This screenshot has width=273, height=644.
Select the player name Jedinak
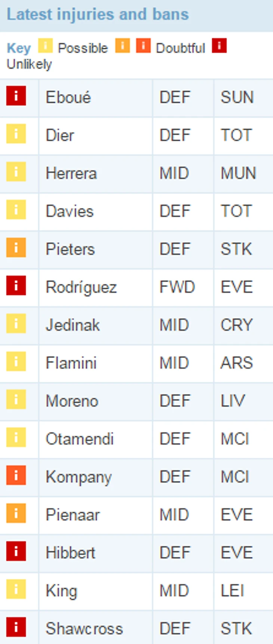[x=73, y=325]
